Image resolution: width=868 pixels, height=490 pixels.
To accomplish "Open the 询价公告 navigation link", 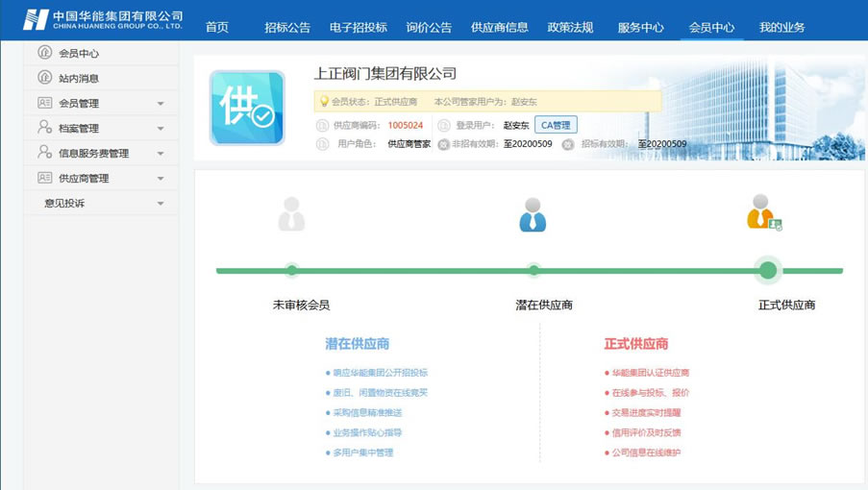I will click(x=429, y=27).
